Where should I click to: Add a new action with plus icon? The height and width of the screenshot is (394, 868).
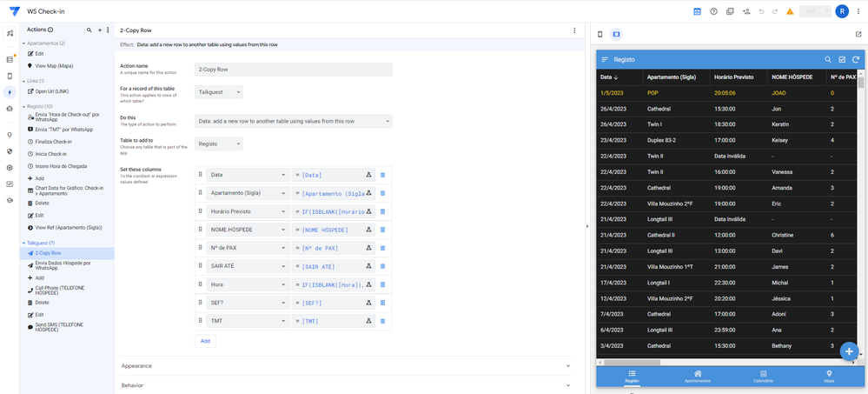click(100, 30)
